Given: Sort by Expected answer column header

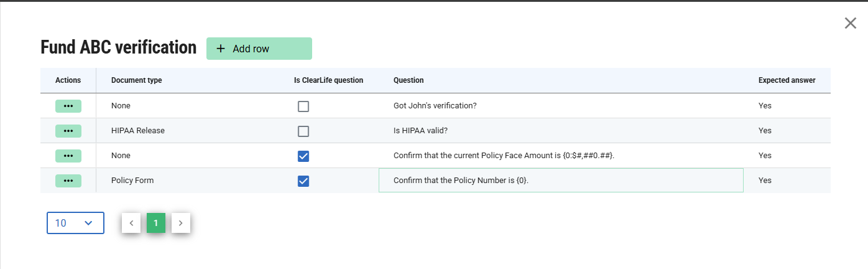Looking at the screenshot, I should point(787,80).
